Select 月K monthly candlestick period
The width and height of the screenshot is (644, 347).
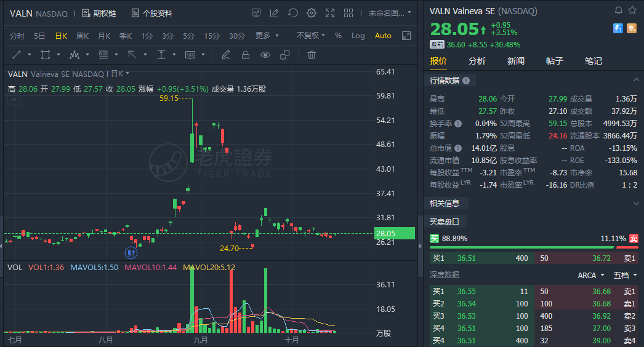[x=104, y=36]
